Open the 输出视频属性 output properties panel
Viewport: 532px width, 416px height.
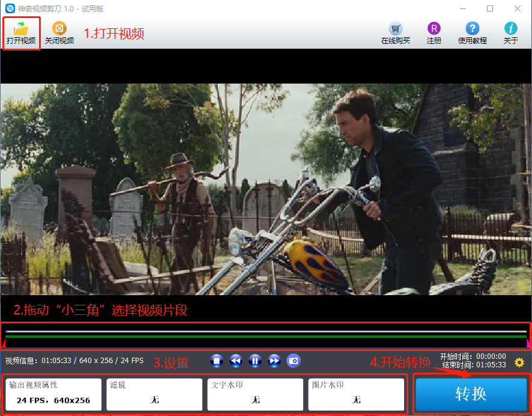[53, 394]
